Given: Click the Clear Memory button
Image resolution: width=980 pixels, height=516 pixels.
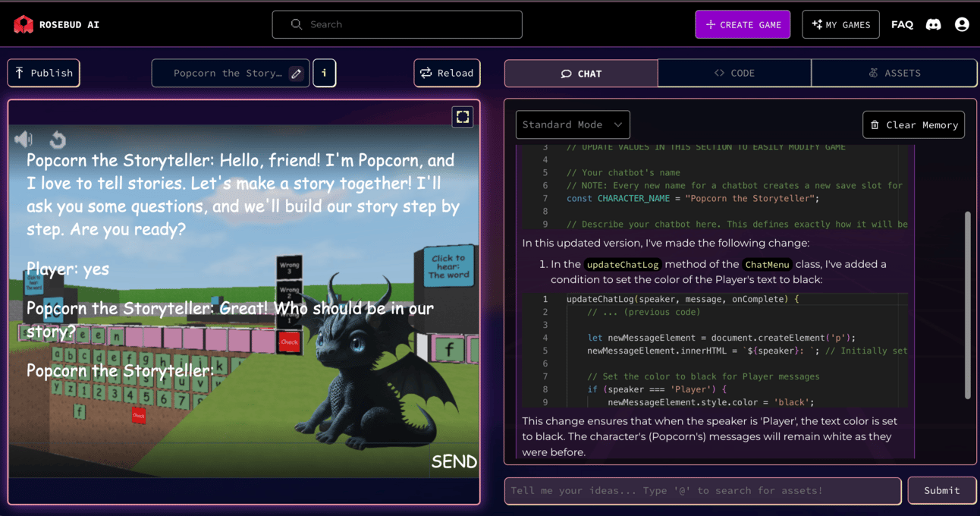Looking at the screenshot, I should coord(913,124).
